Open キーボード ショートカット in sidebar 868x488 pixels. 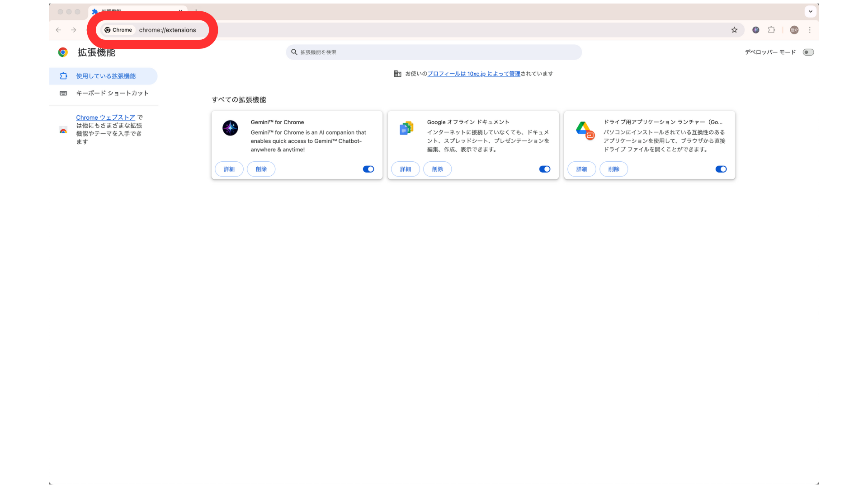point(103,93)
